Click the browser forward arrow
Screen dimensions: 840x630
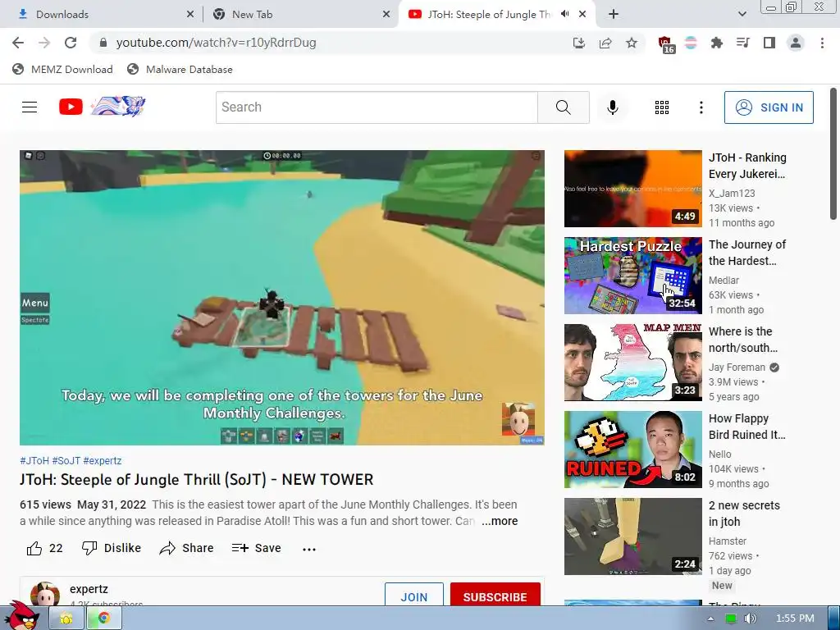click(x=44, y=43)
